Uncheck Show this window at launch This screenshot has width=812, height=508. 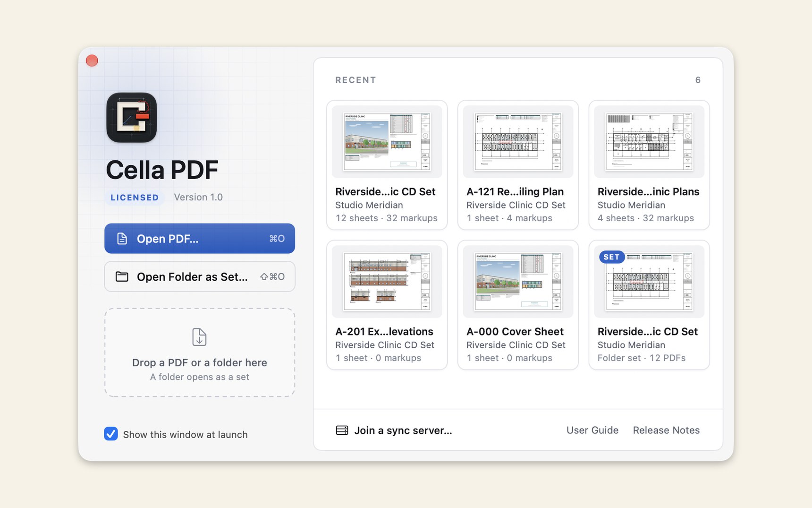click(x=111, y=434)
